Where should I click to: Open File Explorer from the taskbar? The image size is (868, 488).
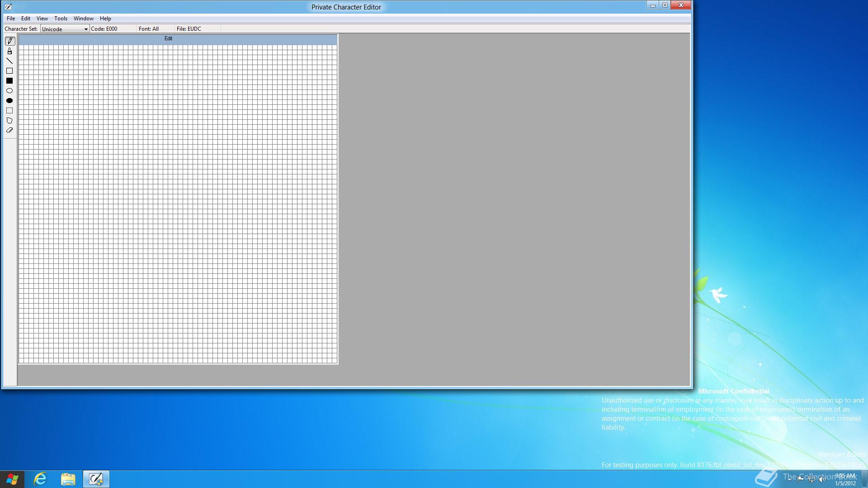tap(68, 479)
